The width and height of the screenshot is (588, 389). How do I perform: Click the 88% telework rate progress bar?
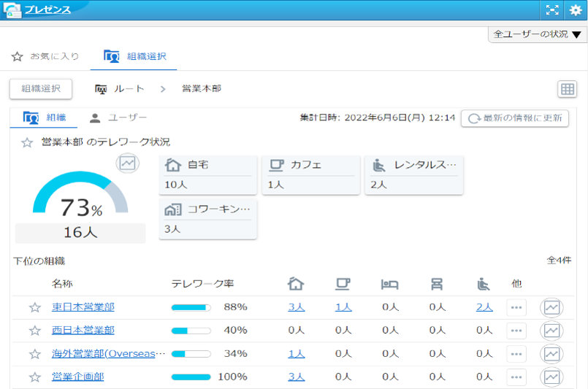tap(191, 307)
